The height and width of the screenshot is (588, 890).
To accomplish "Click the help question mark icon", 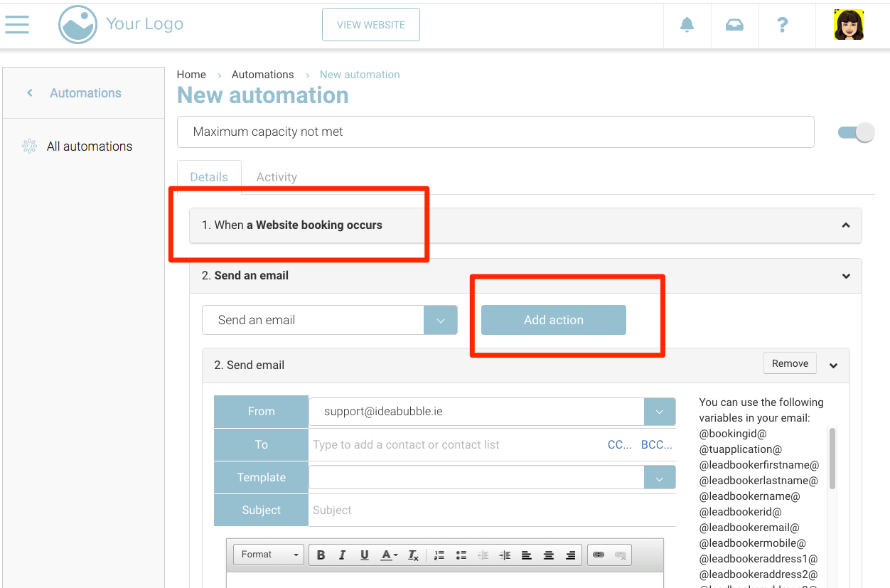I will [783, 25].
